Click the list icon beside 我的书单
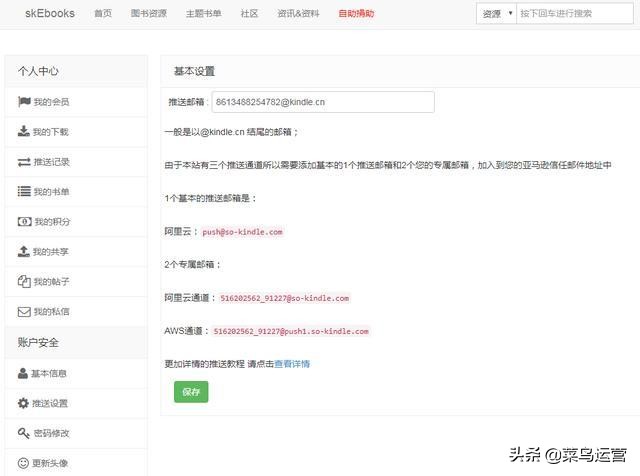Image resolution: width=640 pixels, height=476 pixels. (24, 191)
